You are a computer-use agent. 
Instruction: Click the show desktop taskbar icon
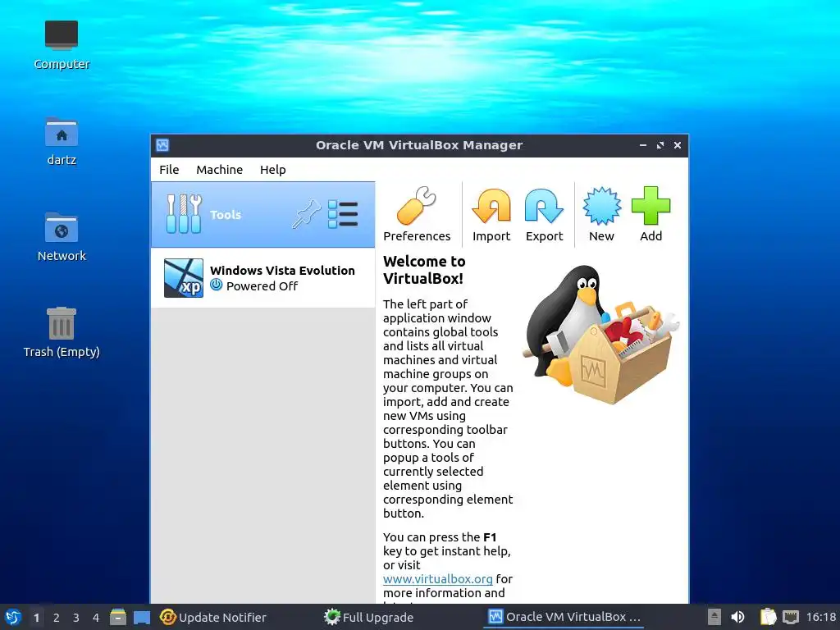click(141, 617)
